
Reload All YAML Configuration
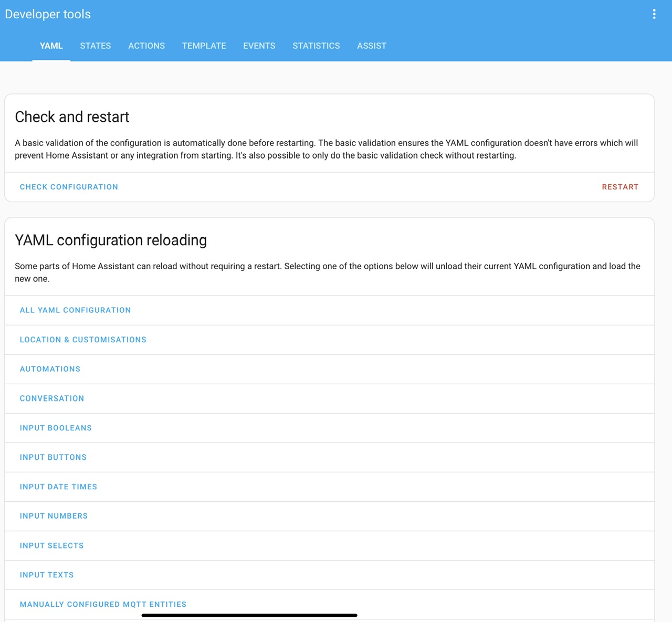coord(75,310)
